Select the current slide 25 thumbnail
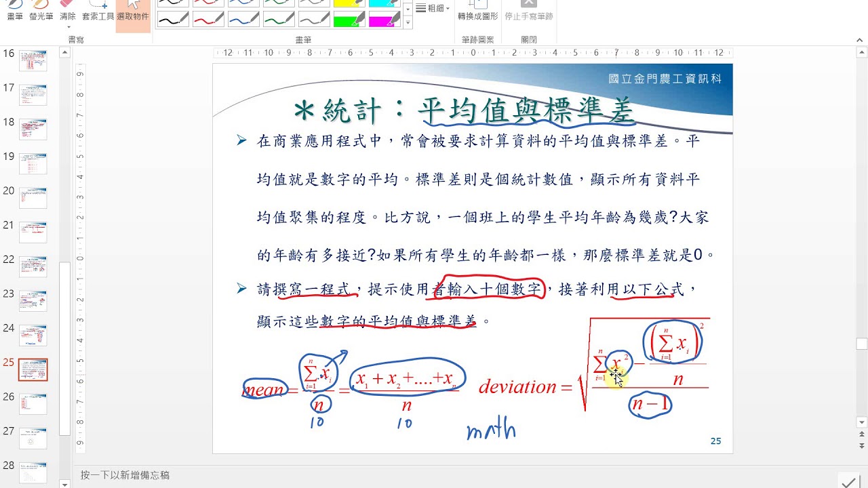This screenshot has height=488, width=868. 33,370
